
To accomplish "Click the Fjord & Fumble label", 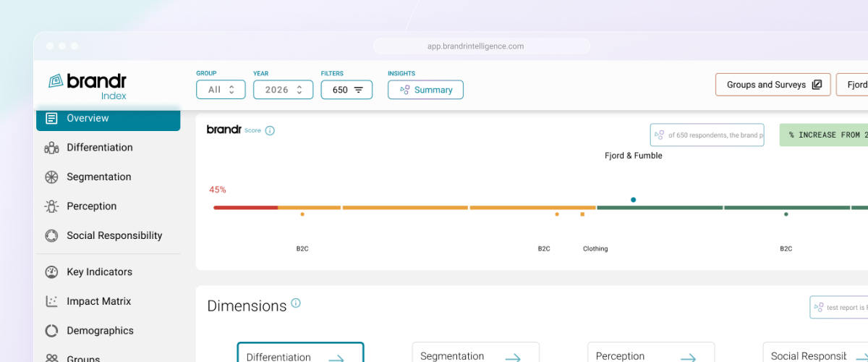I will point(634,156).
